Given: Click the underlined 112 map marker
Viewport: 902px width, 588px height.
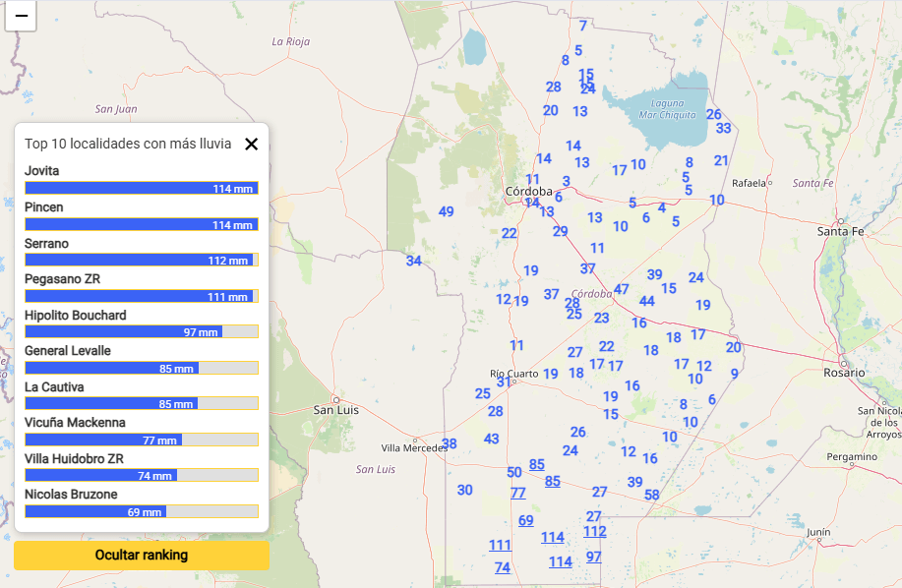Looking at the screenshot, I should 594,531.
